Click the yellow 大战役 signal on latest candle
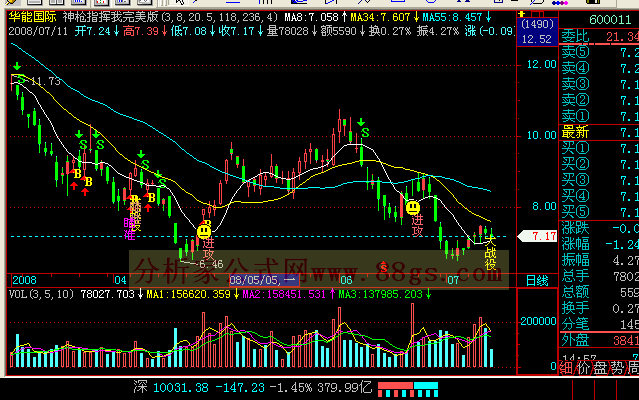The height and width of the screenshot is (400, 639). click(490, 253)
